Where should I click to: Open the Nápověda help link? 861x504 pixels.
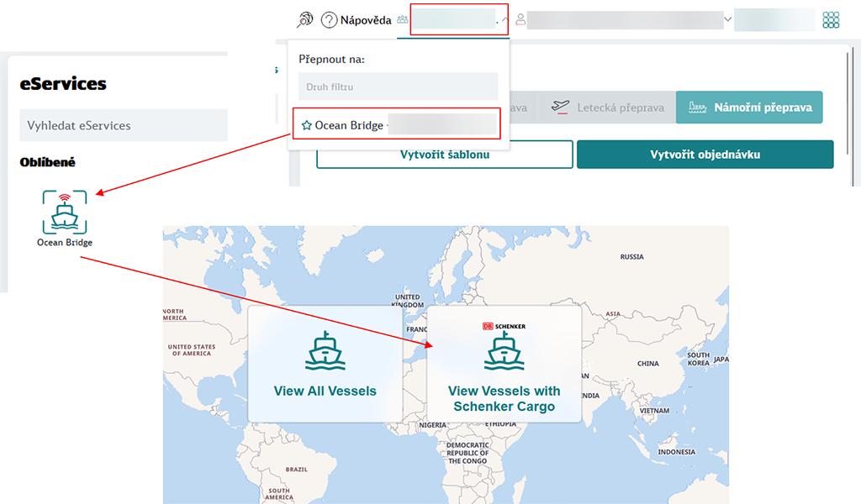pyautogui.click(x=366, y=20)
